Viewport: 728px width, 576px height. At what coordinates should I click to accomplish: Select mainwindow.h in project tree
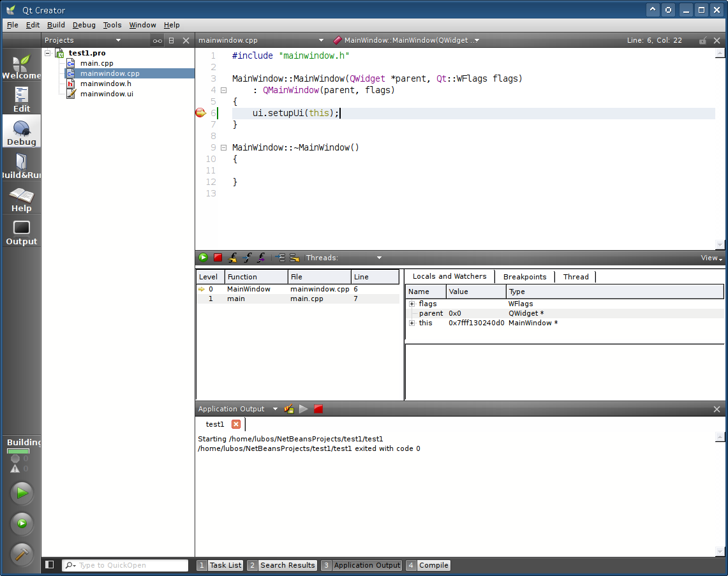[x=105, y=84]
